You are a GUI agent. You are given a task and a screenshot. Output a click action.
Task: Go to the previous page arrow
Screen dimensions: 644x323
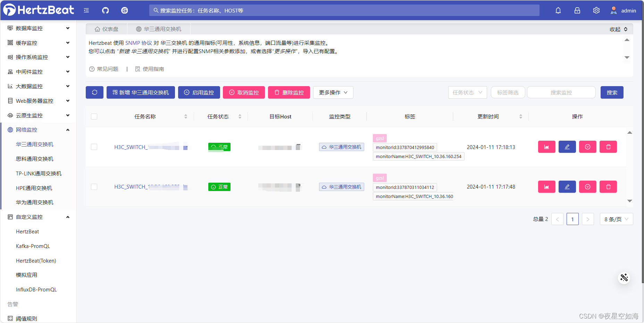[557, 219]
